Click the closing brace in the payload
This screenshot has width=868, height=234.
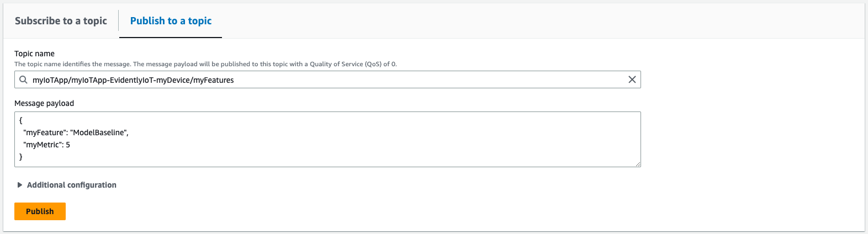click(x=21, y=157)
